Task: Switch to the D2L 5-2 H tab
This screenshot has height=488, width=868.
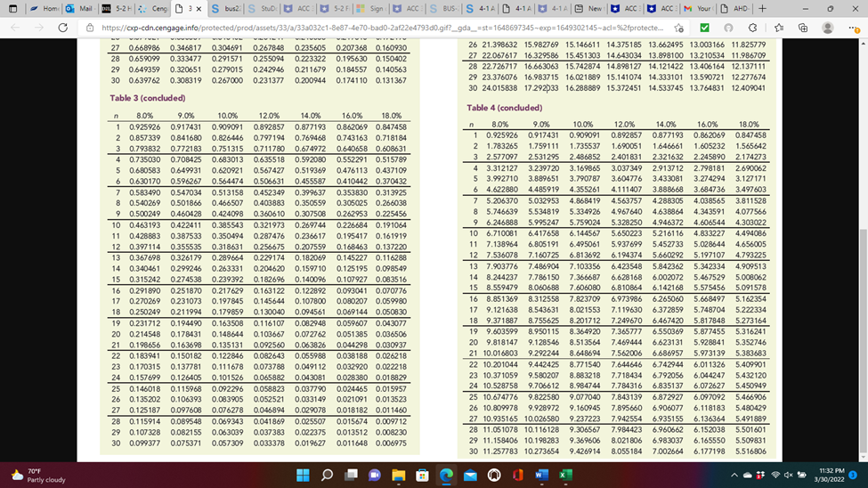Action: click(117, 9)
